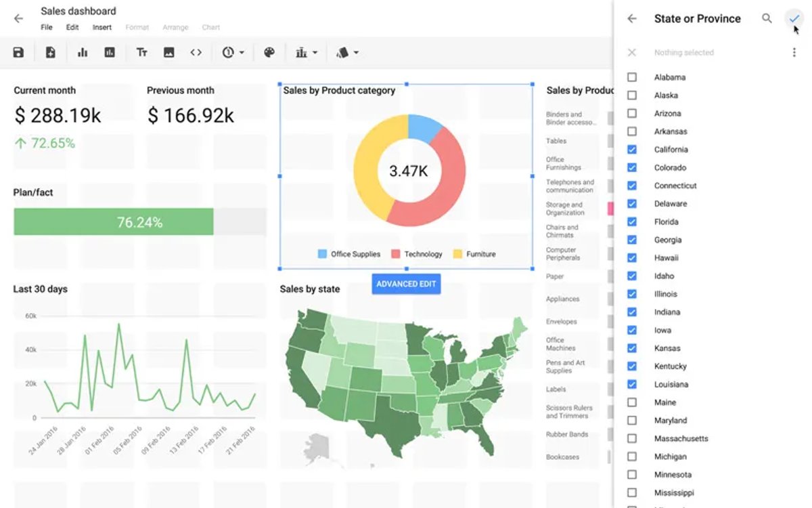Image resolution: width=812 pixels, height=508 pixels.
Task: Check the Mississippi checkbox
Action: tap(632, 492)
